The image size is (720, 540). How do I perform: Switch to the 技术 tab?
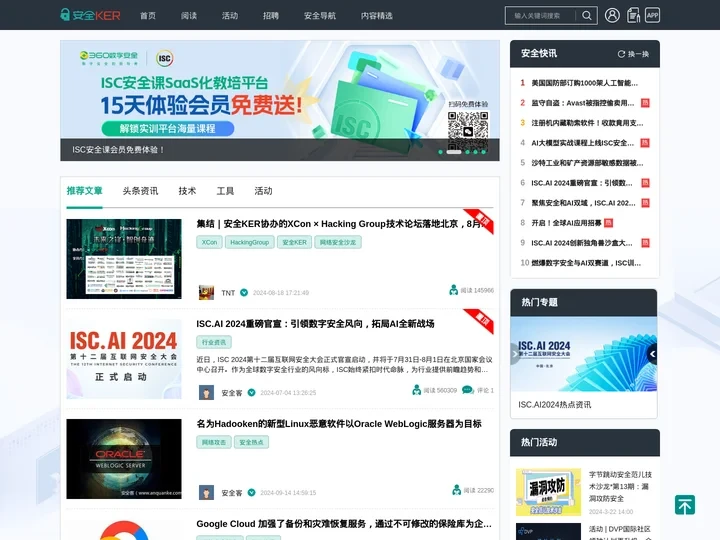[x=187, y=191]
